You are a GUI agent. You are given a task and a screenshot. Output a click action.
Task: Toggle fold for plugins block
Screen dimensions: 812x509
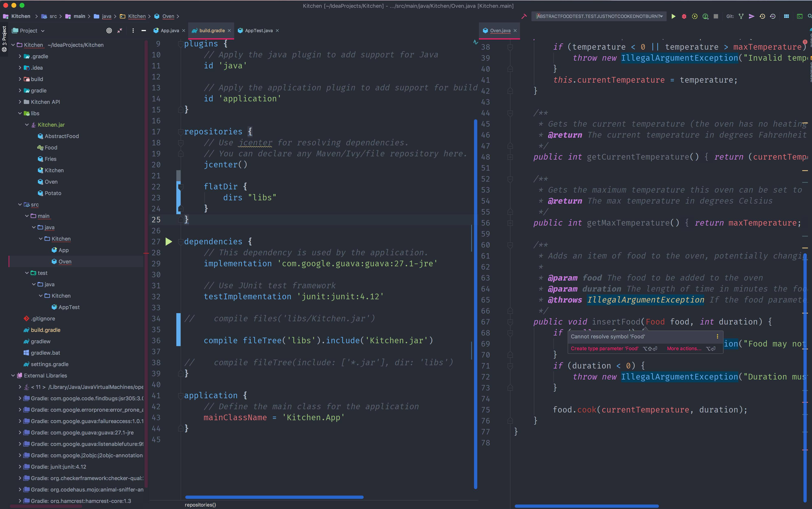point(181,44)
